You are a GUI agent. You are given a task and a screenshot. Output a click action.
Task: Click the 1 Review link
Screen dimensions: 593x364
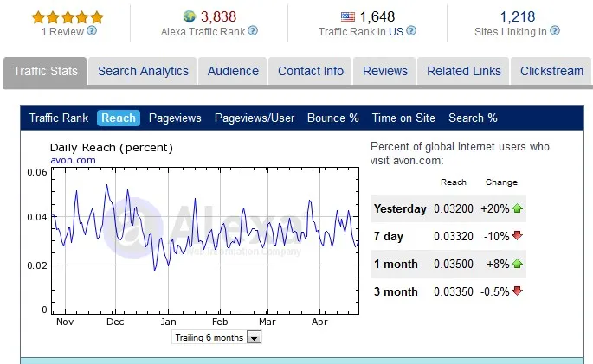click(62, 32)
